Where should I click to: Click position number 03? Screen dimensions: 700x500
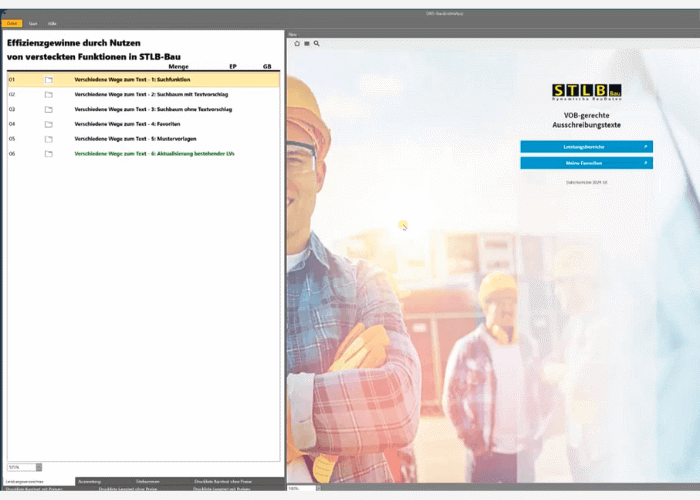tap(12, 109)
